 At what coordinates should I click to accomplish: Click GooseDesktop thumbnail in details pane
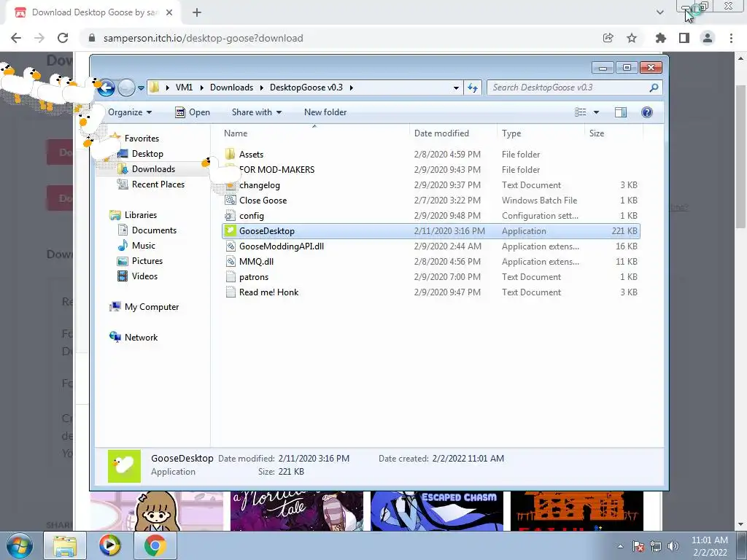(x=124, y=466)
